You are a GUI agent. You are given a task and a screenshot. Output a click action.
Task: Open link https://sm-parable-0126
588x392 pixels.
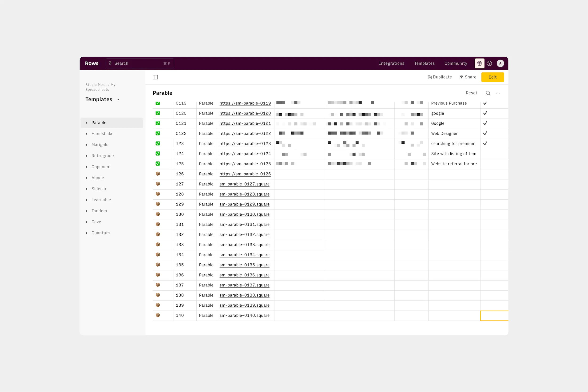coord(245,174)
